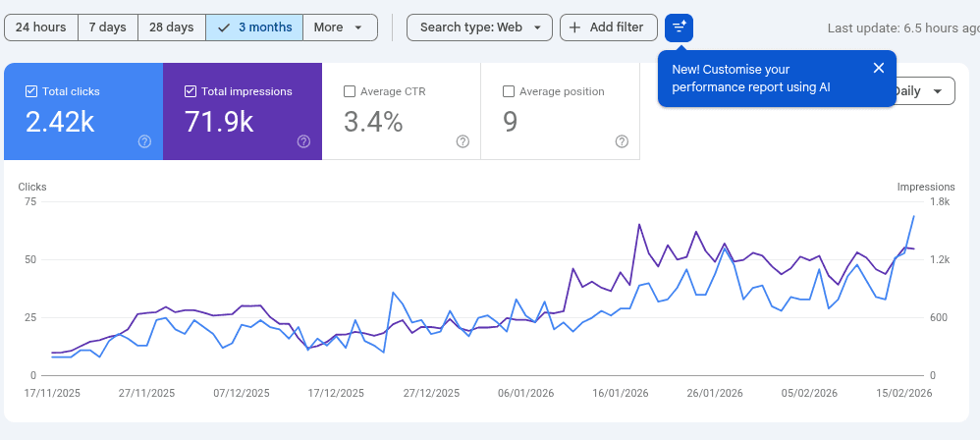Click the Add filter button
This screenshot has height=440, width=980.
click(608, 27)
